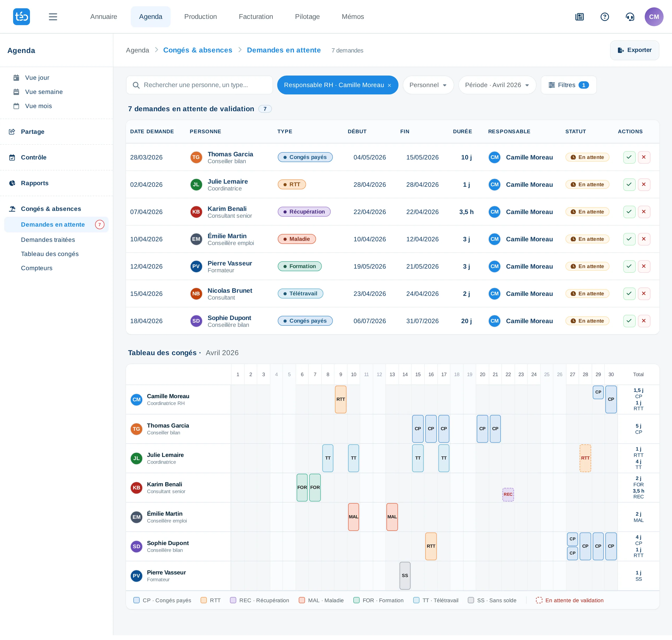Viewport: 672px width, 640px height.
Task: Open the Mémos tab
Action: pyautogui.click(x=353, y=17)
